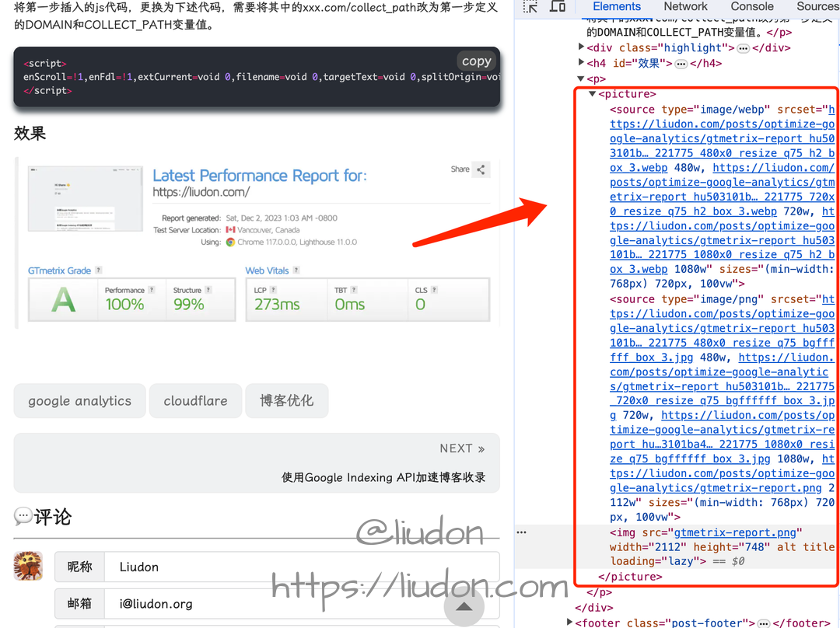Click the Chrome browser icon in report

230,242
